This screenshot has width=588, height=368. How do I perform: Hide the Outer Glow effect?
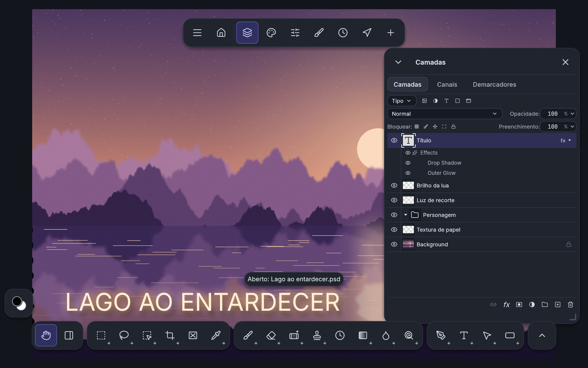(408, 173)
